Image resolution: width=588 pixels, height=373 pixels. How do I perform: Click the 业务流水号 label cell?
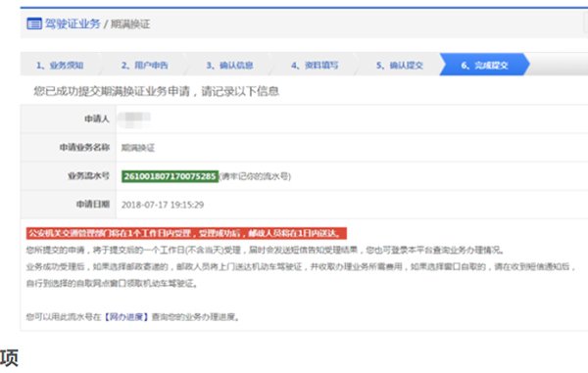click(69, 176)
